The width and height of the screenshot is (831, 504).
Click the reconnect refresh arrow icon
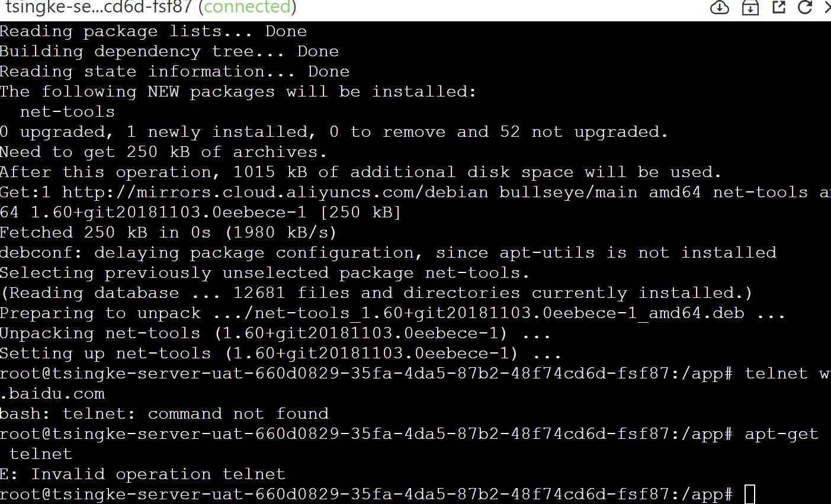(x=804, y=7)
